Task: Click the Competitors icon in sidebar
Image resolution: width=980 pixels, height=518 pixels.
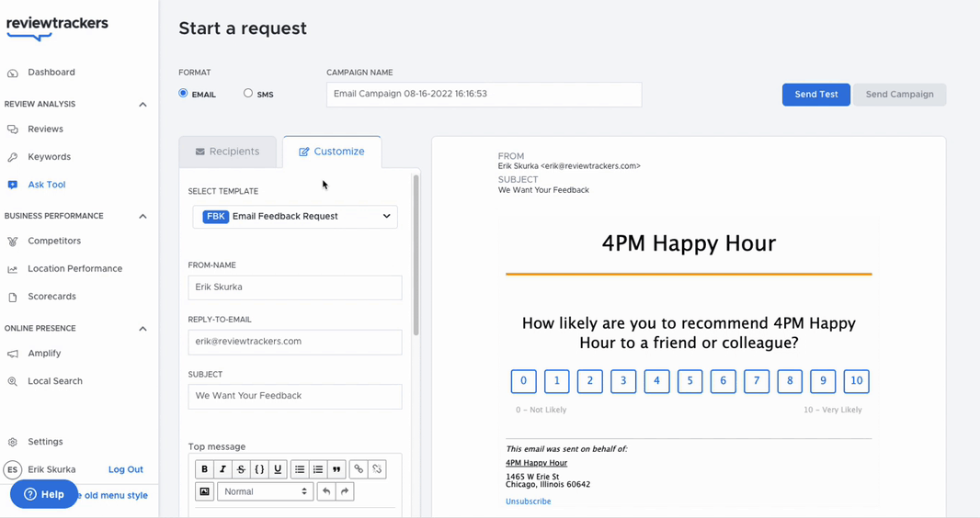Action: [13, 242]
